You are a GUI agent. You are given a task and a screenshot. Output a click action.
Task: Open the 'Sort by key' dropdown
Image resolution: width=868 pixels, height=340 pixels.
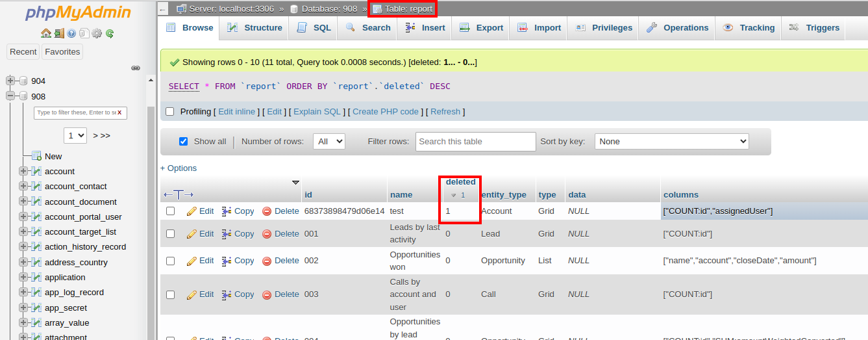click(671, 142)
